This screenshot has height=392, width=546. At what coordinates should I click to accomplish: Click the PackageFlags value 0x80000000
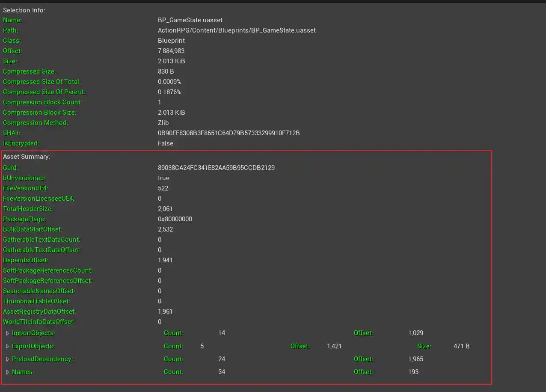click(175, 219)
